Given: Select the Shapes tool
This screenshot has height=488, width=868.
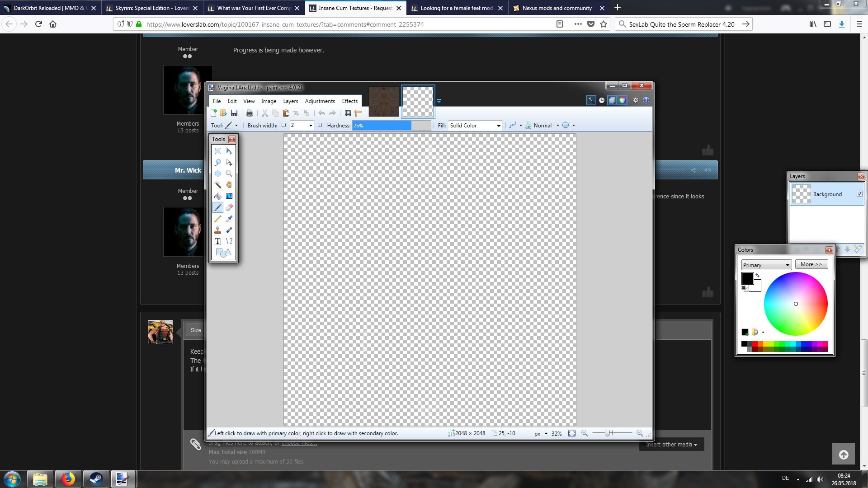Looking at the screenshot, I should tap(223, 253).
